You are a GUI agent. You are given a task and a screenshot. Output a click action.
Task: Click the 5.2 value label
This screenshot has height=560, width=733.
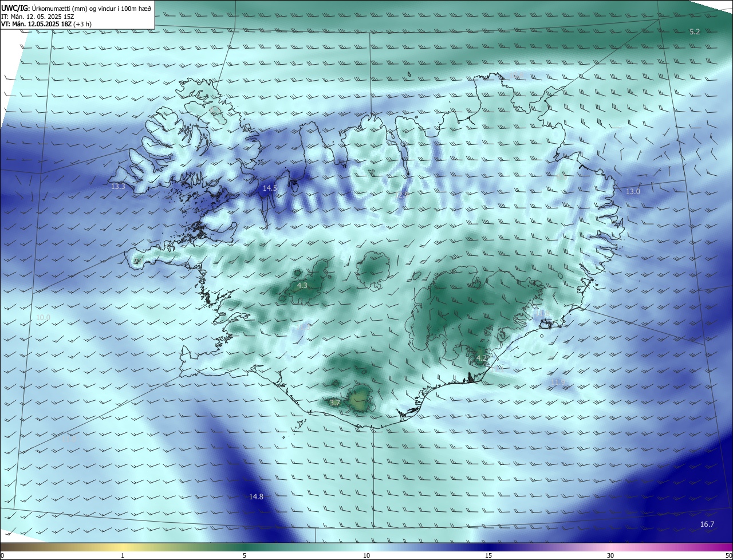pos(695,32)
